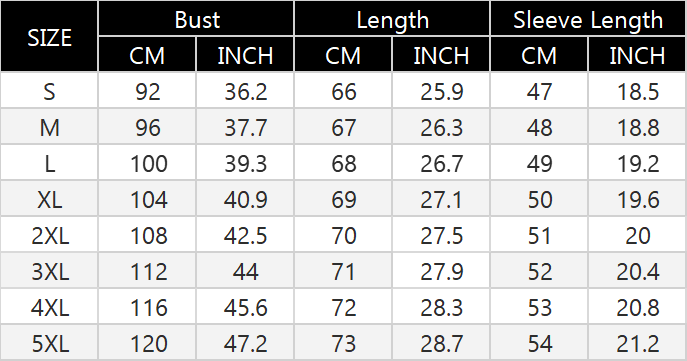Click the 20 sleeve inch value
Image resolution: width=687 pixels, height=361 pixels.
click(637, 235)
